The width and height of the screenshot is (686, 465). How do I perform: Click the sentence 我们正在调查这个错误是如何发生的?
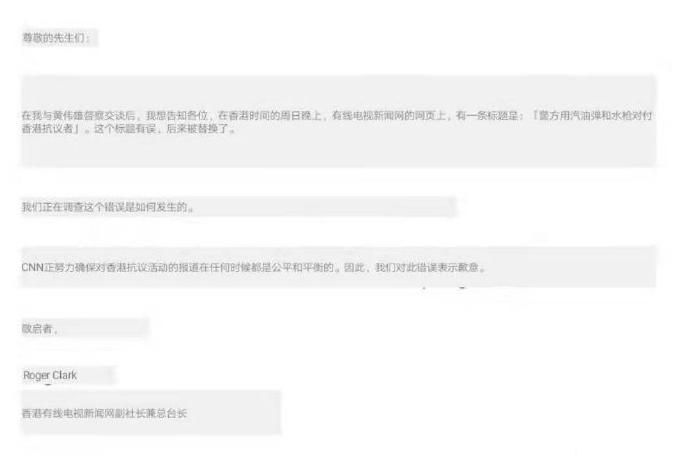click(105, 207)
